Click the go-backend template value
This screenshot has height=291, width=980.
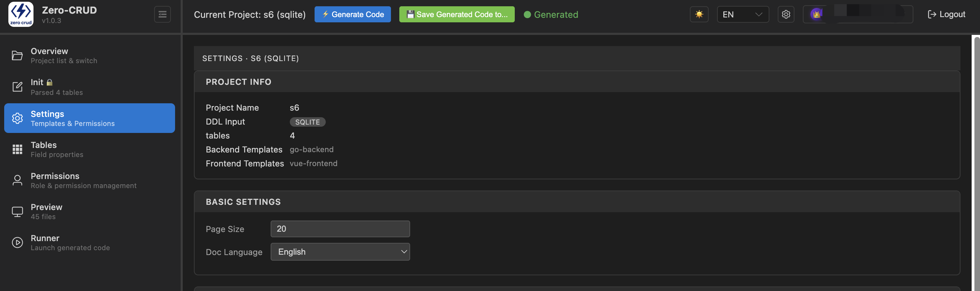pyautogui.click(x=311, y=149)
